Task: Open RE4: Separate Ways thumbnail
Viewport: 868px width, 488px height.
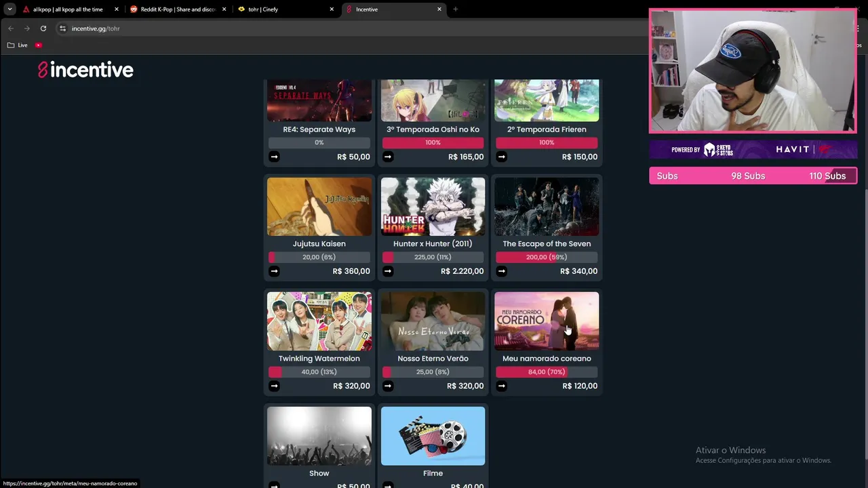Action: point(319,100)
